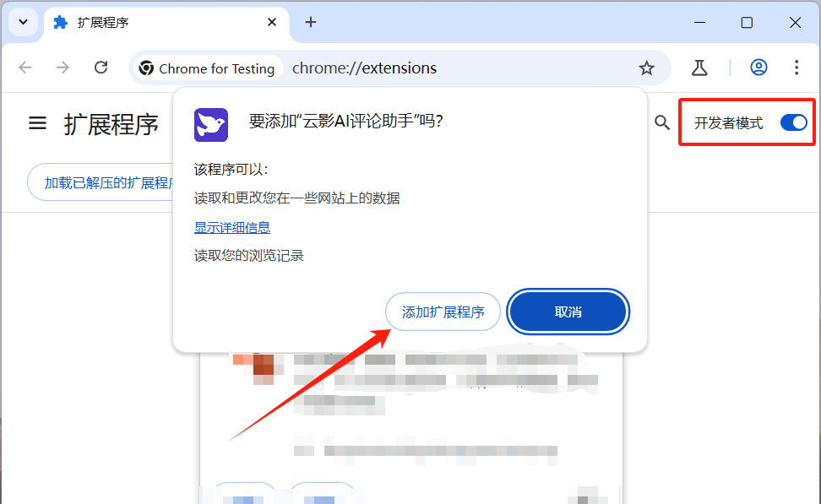Click the 云影AI评论助手 bird icon
Screen dimensions: 821x504
pos(211,123)
